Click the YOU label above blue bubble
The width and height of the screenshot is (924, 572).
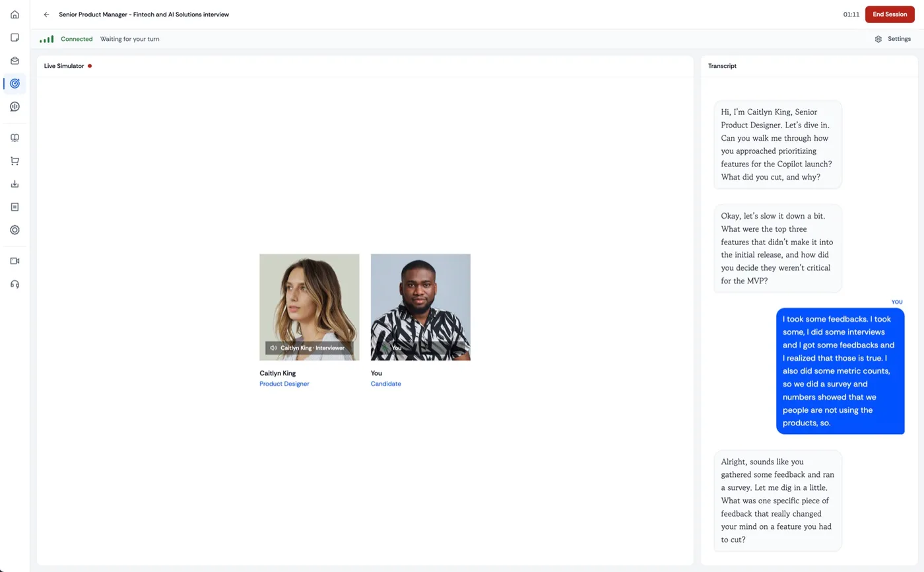[x=897, y=302]
